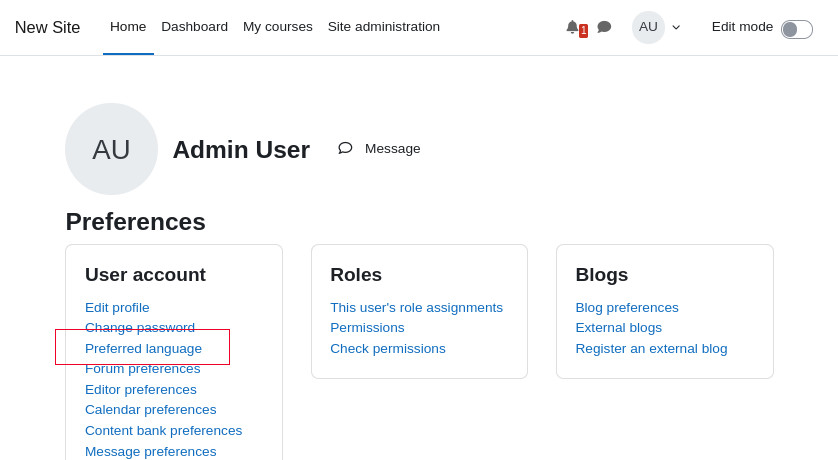Click the AU avatar in navbar
The width and height of the screenshot is (838, 460).
[x=648, y=27]
